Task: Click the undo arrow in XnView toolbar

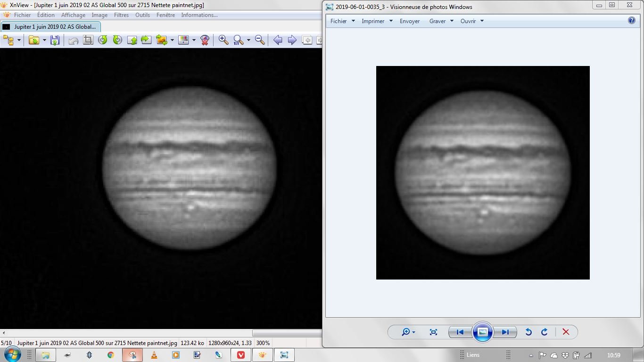Action: (73, 40)
